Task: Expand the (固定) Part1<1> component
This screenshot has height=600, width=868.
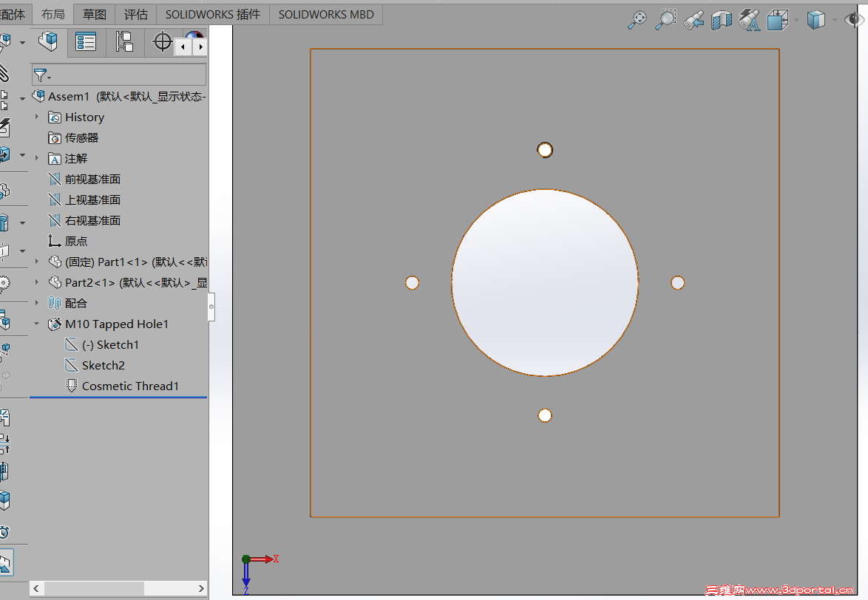Action: coord(37,262)
